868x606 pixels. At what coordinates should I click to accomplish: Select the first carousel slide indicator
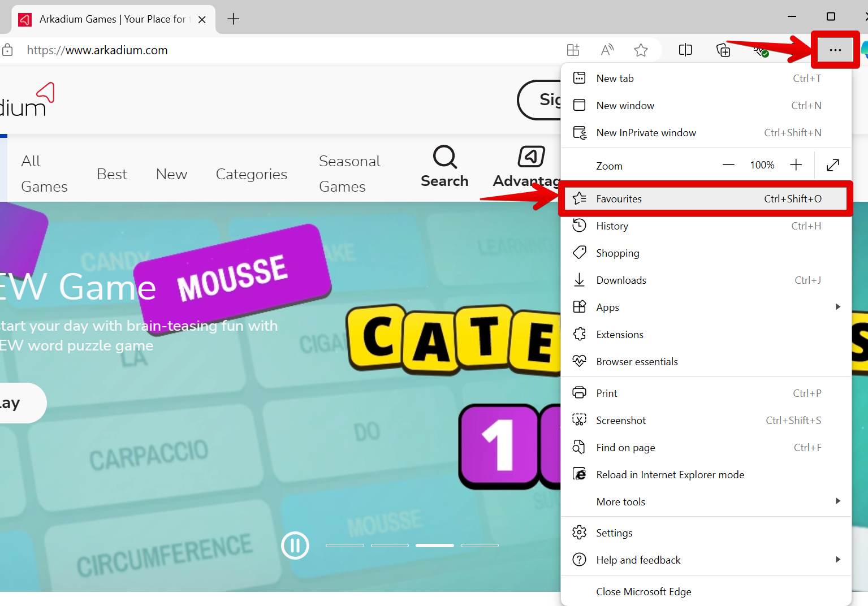tap(345, 546)
